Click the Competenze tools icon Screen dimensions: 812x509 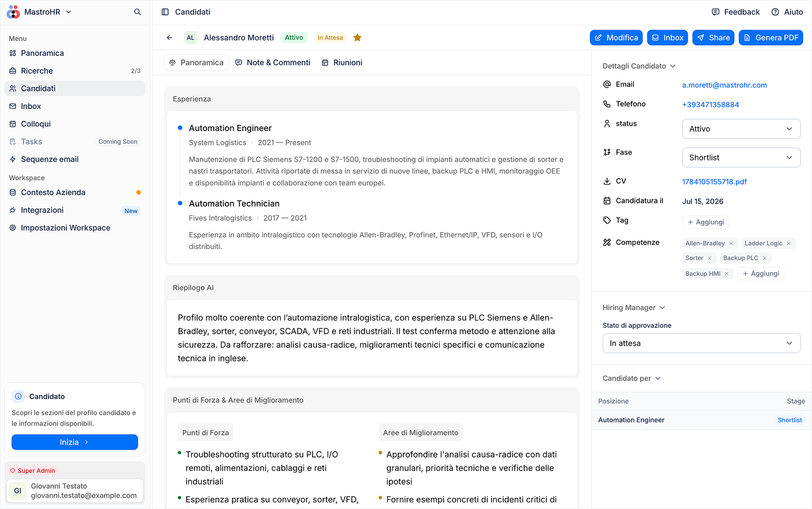(x=607, y=243)
